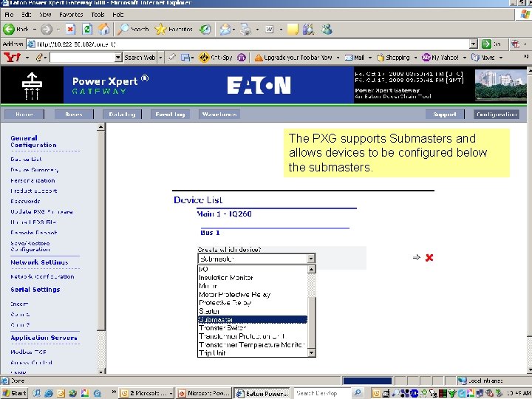Open Update PXG Firmware link
The width and height of the screenshot is (532, 399).
coord(41,211)
